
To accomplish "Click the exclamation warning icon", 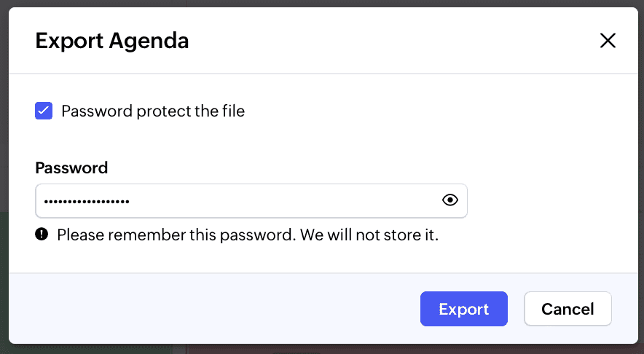I will click(x=42, y=235).
